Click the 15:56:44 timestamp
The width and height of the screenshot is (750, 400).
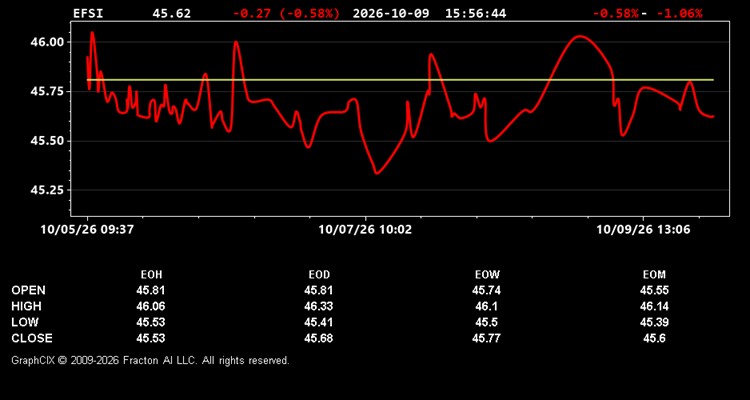[x=475, y=13]
